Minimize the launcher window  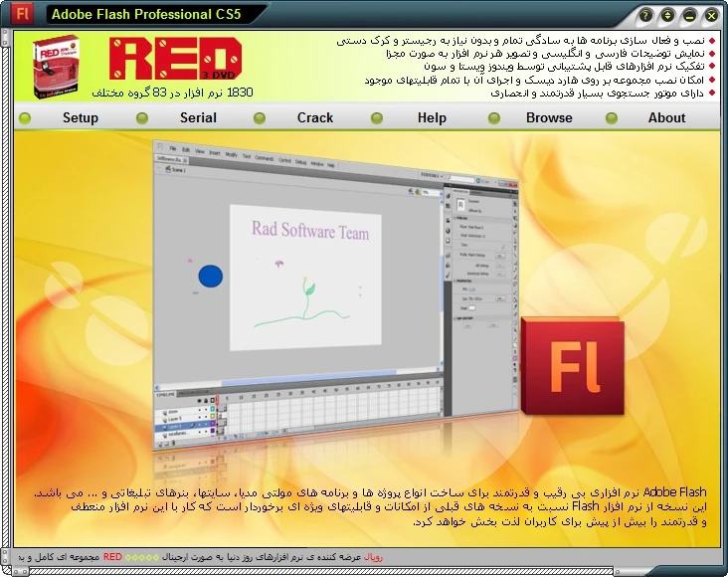689,16
